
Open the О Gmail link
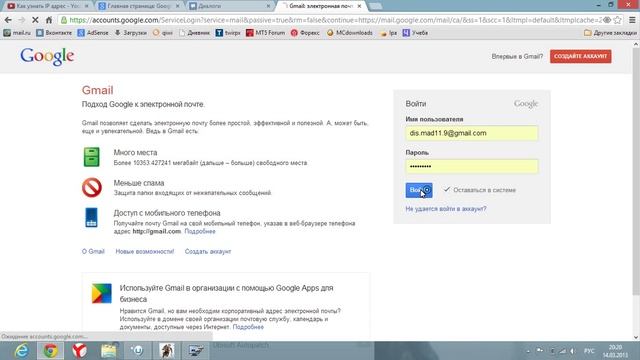tap(93, 251)
